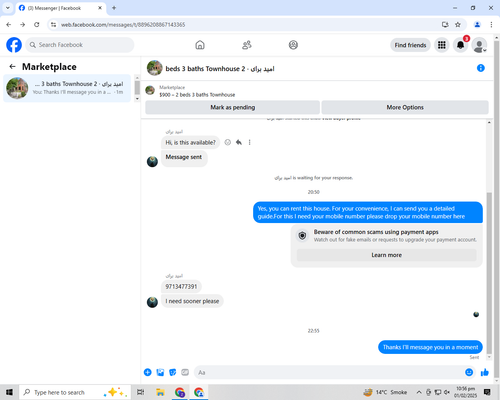Image resolution: width=500 pixels, height=400 pixels.
Task: Open the Friends icon in the top navigation
Action: [x=247, y=45]
